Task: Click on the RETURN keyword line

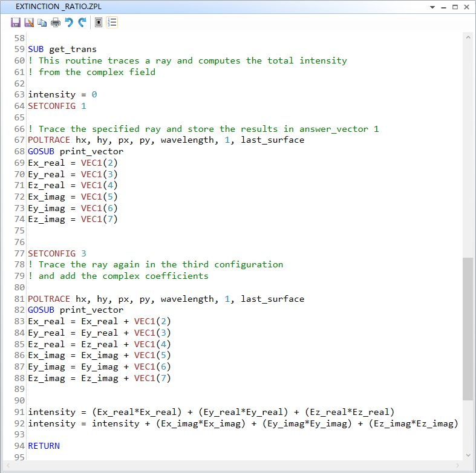Action: click(x=44, y=446)
